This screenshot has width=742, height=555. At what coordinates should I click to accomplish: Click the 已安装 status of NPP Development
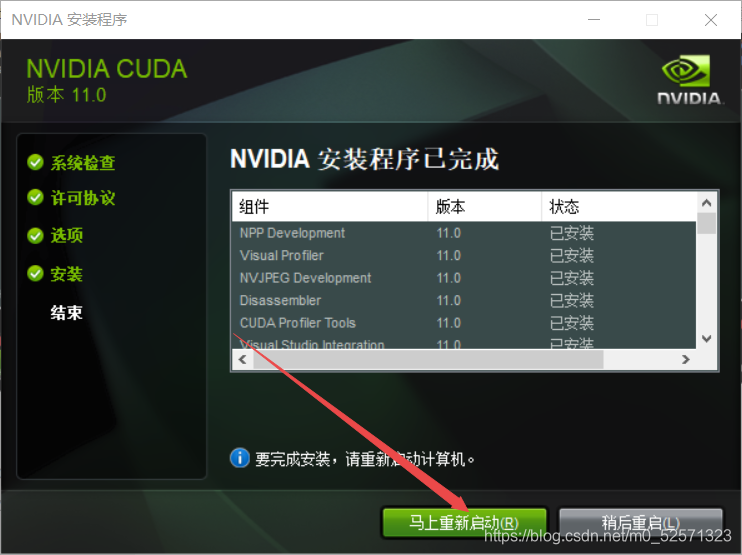572,233
